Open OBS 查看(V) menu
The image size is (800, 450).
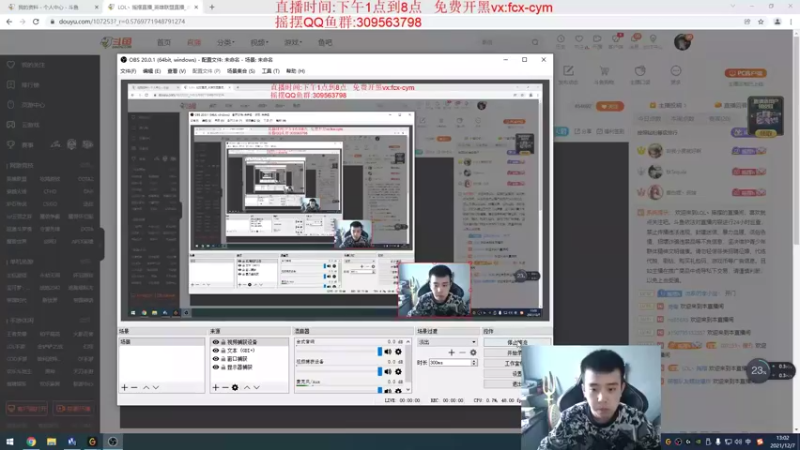(x=177, y=71)
